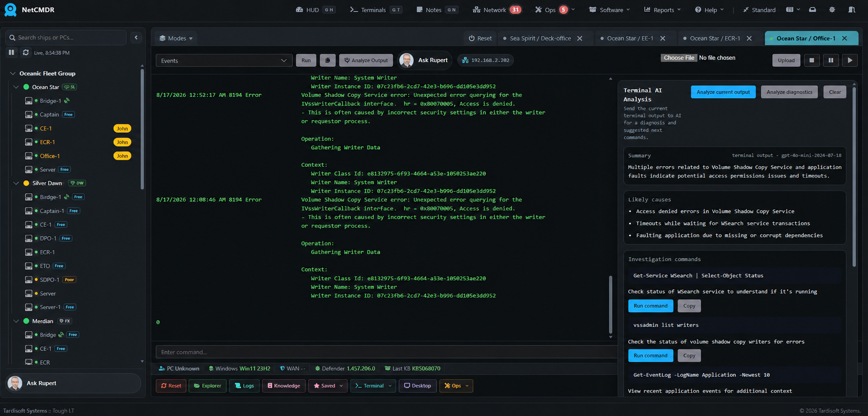
Task: Click the FX badge beside Merdian
Action: point(64,321)
